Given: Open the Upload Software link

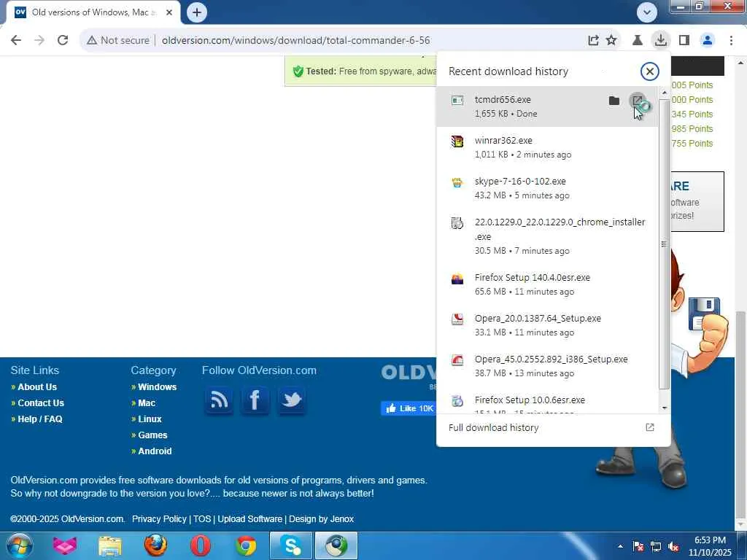Looking at the screenshot, I should tap(249, 519).
